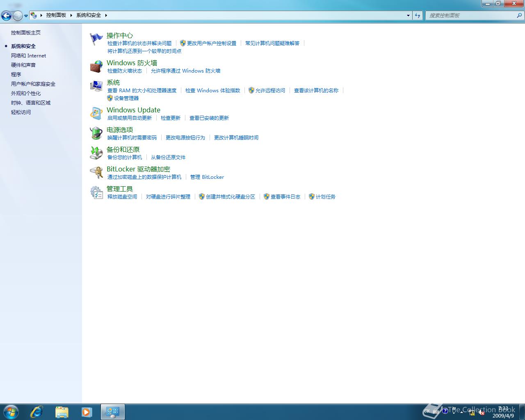Show hidden tray icons arrow

click(x=461, y=412)
